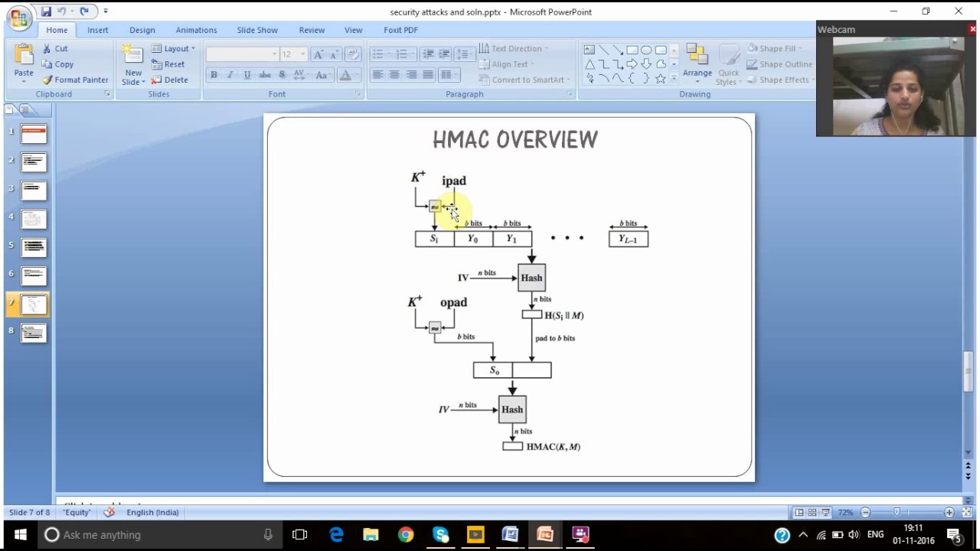Open the Slide Show tab
The image size is (980, 551).
pyautogui.click(x=257, y=30)
